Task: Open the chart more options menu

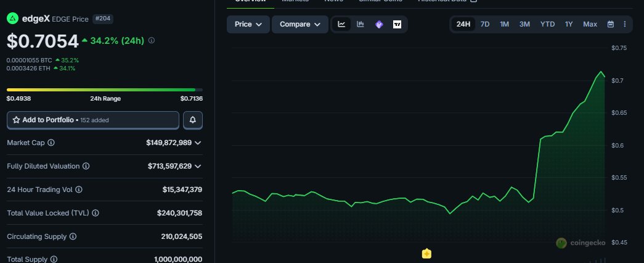Action: click(625, 24)
